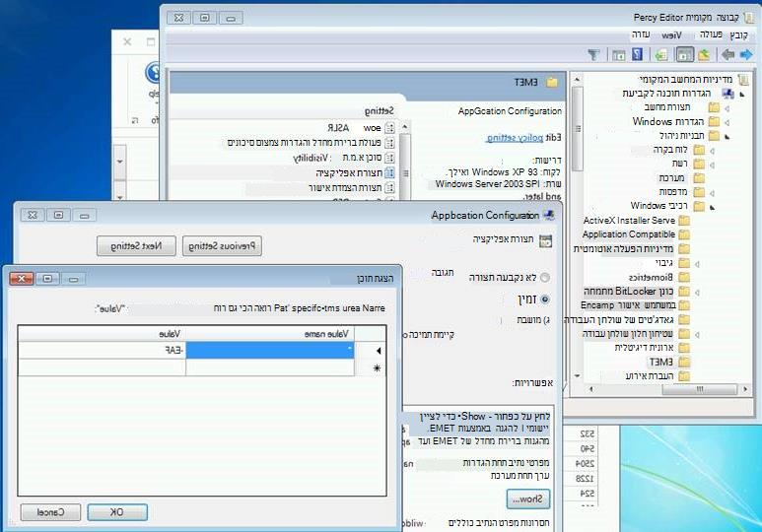Open the קובץ menu

pyautogui.click(x=738, y=35)
